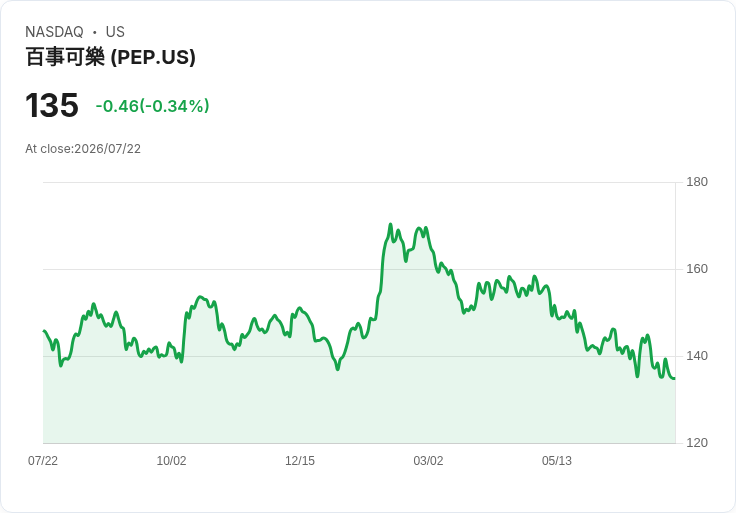Click the stock title 百事可樂 (PEP.US)
Screen dimensions: 736x513
110,57
